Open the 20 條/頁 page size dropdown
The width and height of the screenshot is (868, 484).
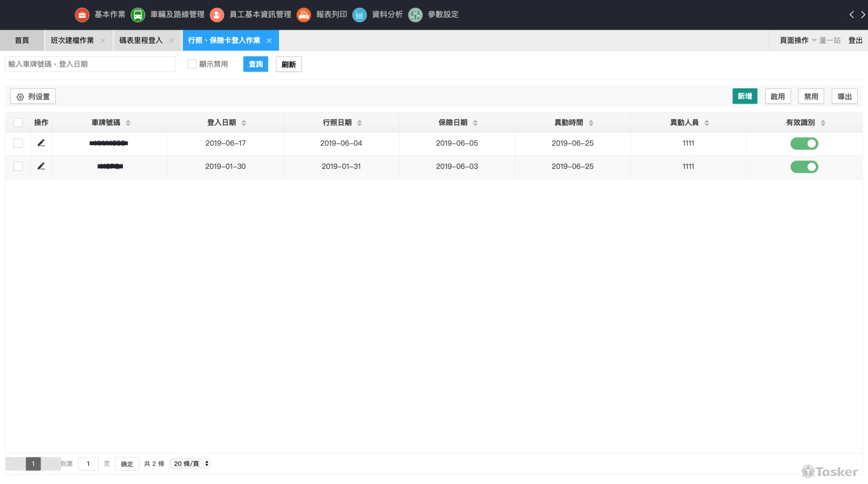190,463
